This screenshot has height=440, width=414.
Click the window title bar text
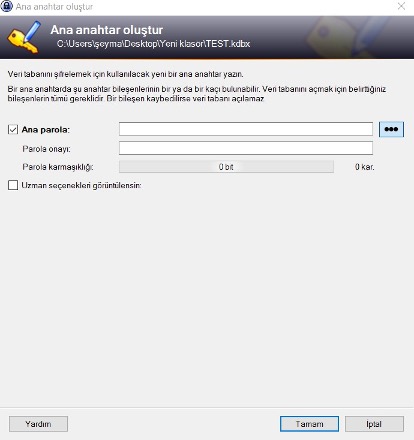pyautogui.click(x=54, y=6)
